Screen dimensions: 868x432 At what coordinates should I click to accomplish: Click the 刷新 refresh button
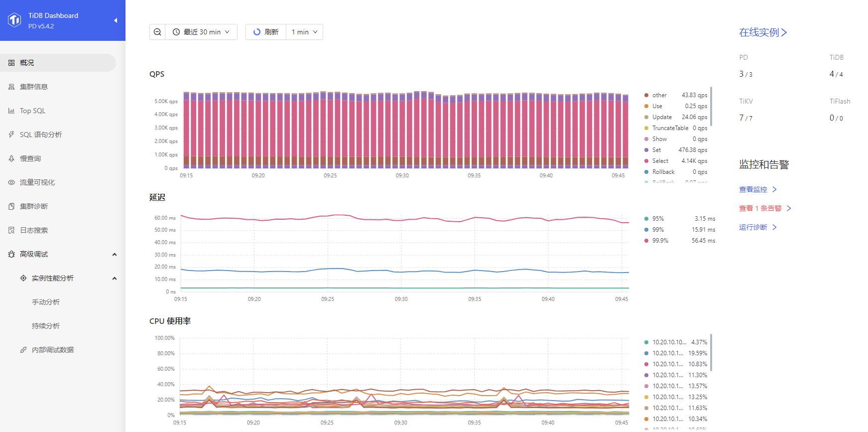pyautogui.click(x=266, y=32)
